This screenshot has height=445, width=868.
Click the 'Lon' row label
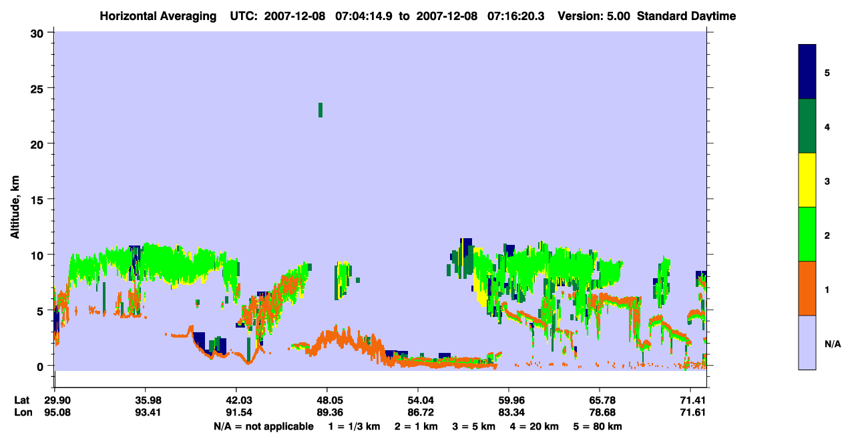22,412
